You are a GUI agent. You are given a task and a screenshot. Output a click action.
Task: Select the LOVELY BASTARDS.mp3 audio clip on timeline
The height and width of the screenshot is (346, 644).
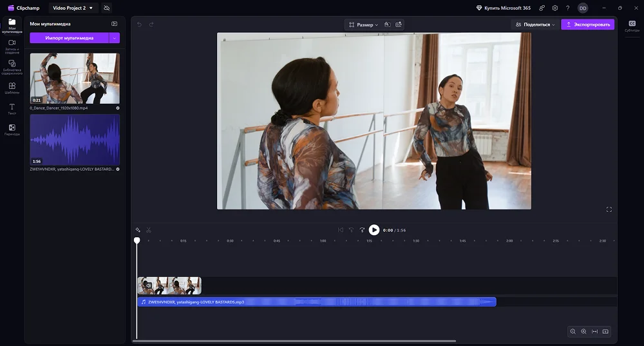(x=317, y=302)
